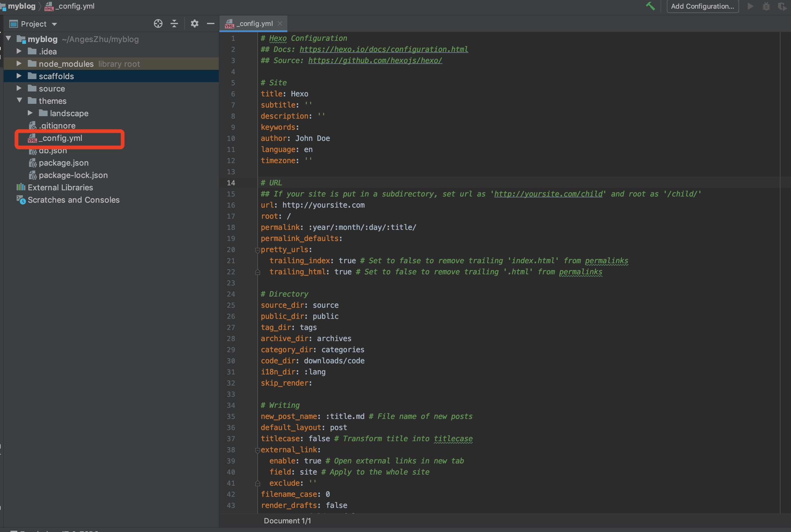Click the locate-file crosshair icon in Project panel

click(x=158, y=23)
